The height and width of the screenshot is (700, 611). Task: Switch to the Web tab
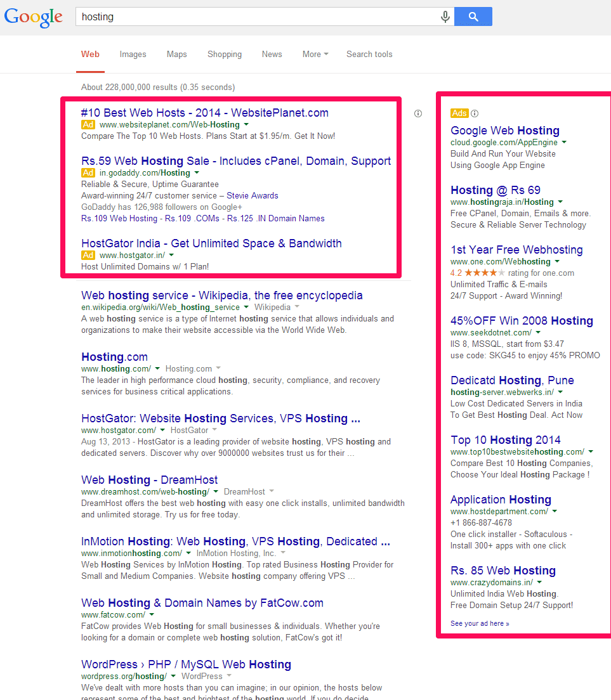(x=90, y=54)
